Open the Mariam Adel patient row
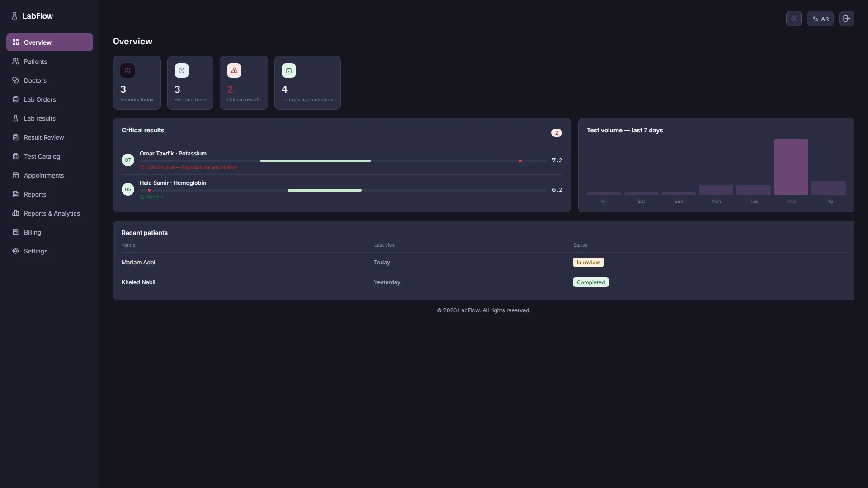868x488 pixels. coord(483,262)
